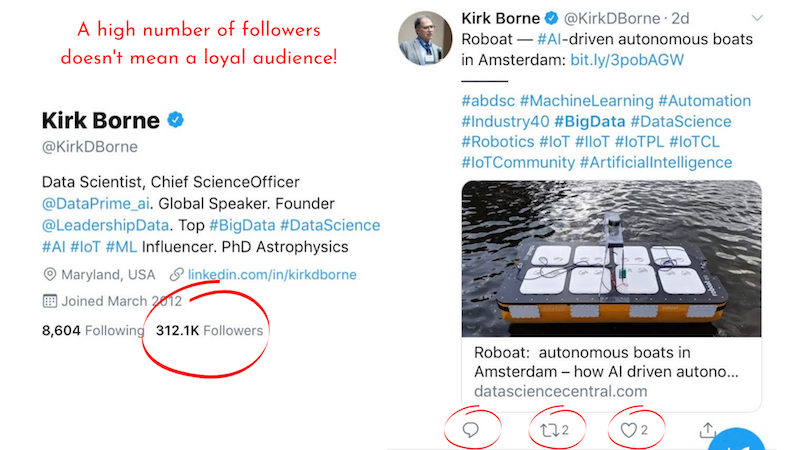Like the Roboat tweet with the heart icon

click(629, 430)
